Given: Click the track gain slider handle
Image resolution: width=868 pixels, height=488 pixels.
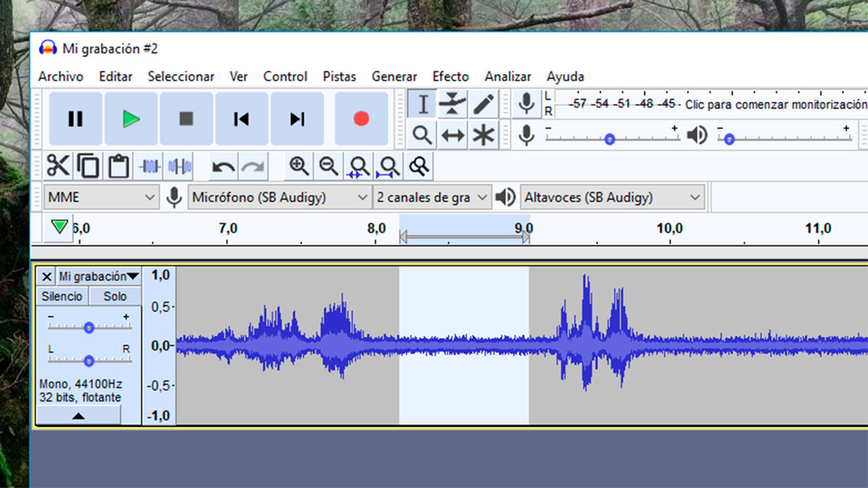Looking at the screenshot, I should tap(89, 327).
